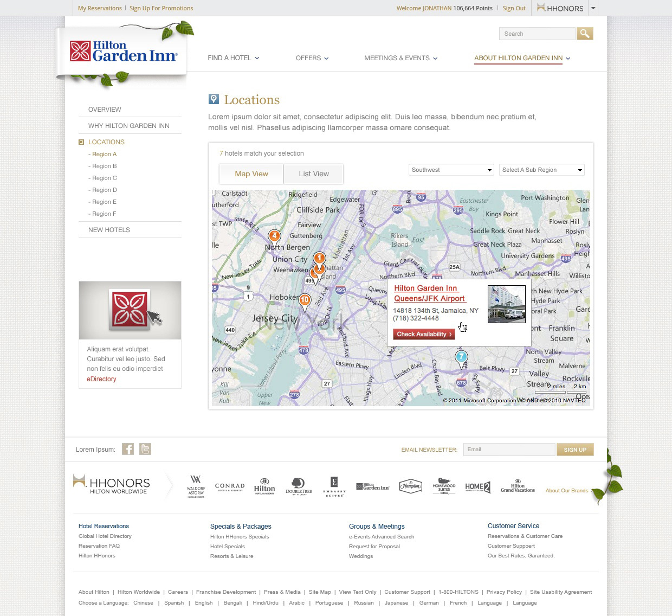Click the eDirectory promo image

point(130,310)
